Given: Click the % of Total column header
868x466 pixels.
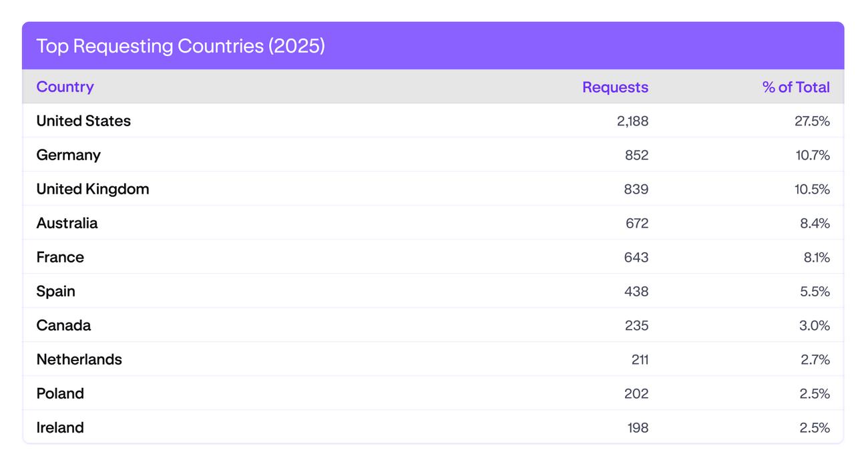Looking at the screenshot, I should (796, 87).
